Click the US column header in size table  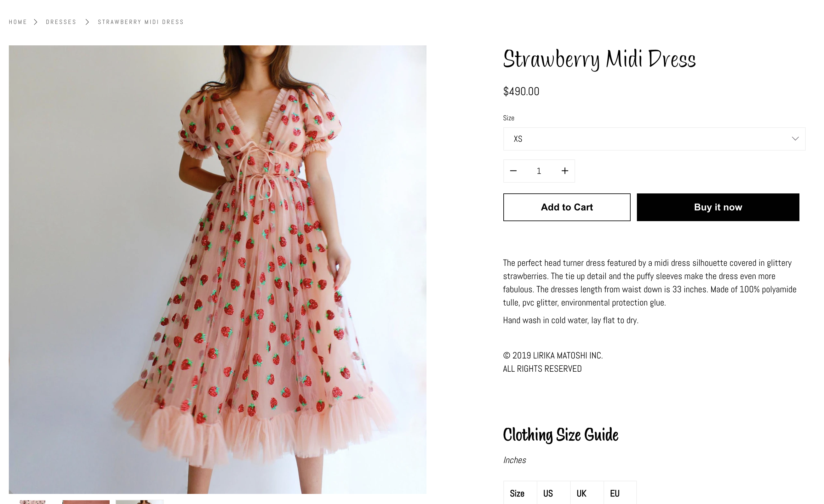(x=548, y=493)
